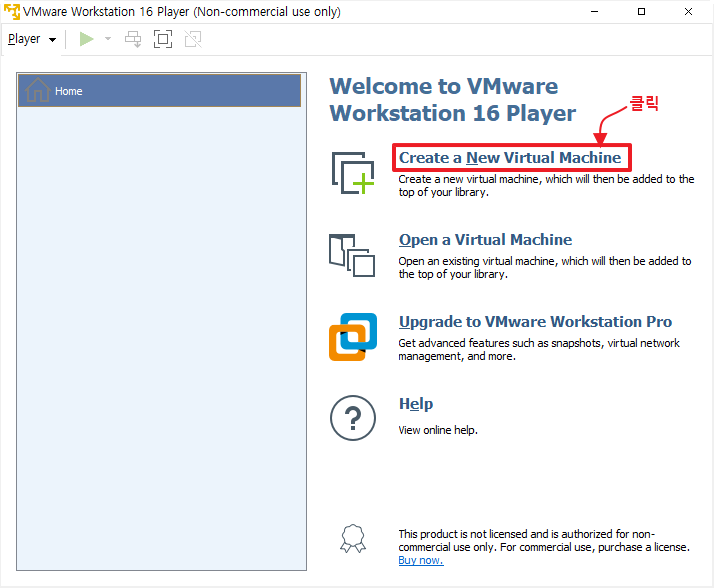This screenshot has height=588, width=714.
Task: Click the Unity mode toolbar icon
Action: pyautogui.click(x=193, y=39)
